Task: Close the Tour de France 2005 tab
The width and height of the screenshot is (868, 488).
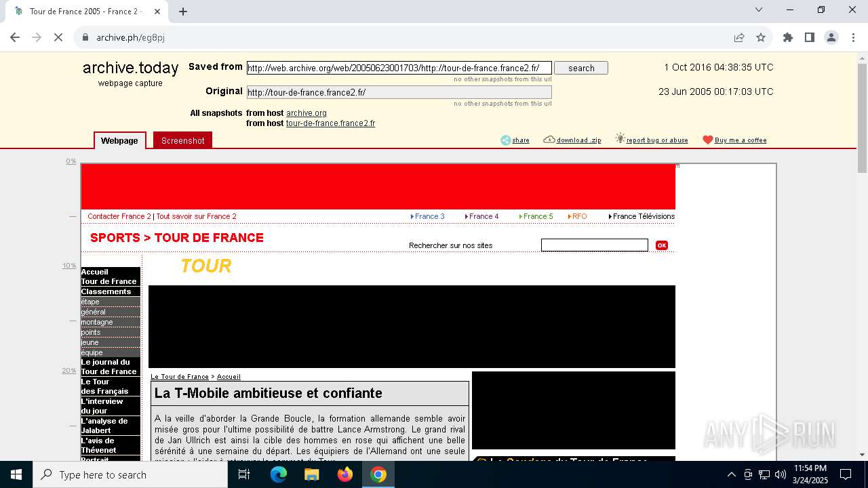Action: (157, 12)
